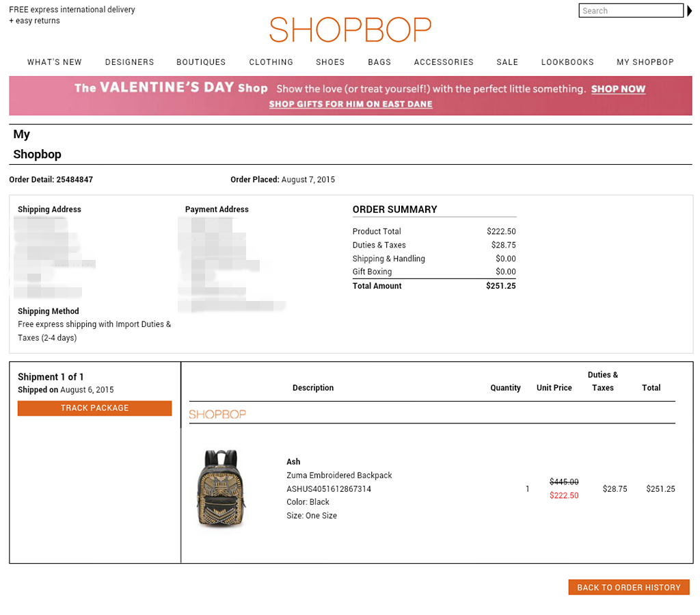The height and width of the screenshot is (615, 700).
Task: Click the Gift Boxing $0.00 value
Action: click(x=505, y=272)
